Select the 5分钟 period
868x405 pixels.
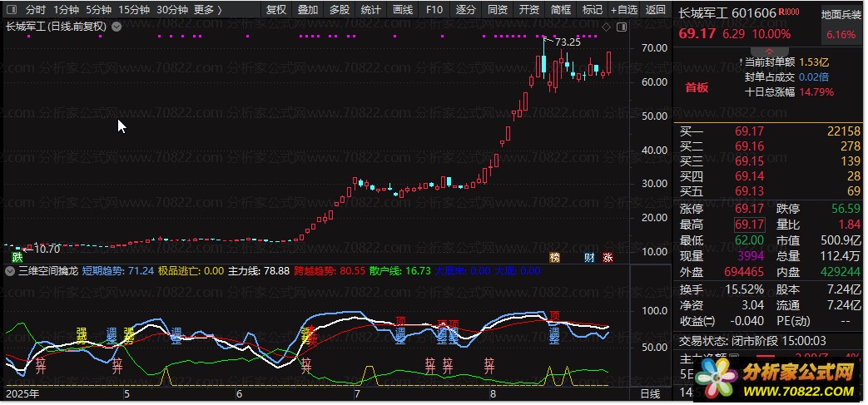[98, 9]
